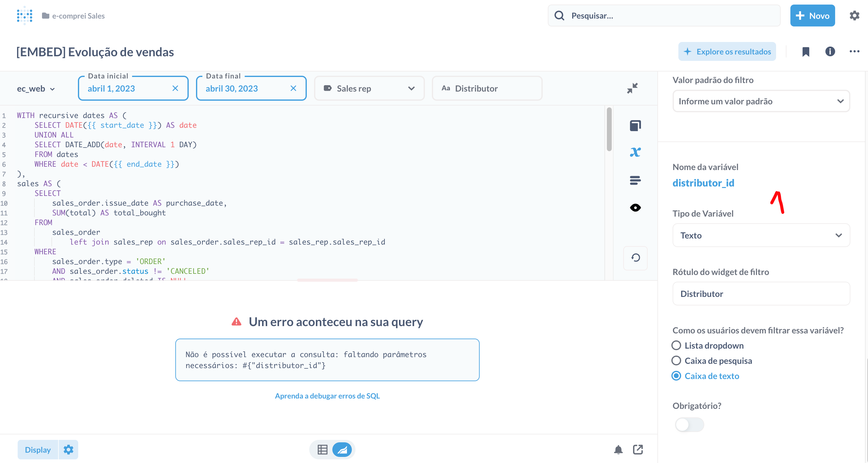The height and width of the screenshot is (463, 868).
Task: Open the Informe um valor padrão dropdown
Action: click(761, 101)
